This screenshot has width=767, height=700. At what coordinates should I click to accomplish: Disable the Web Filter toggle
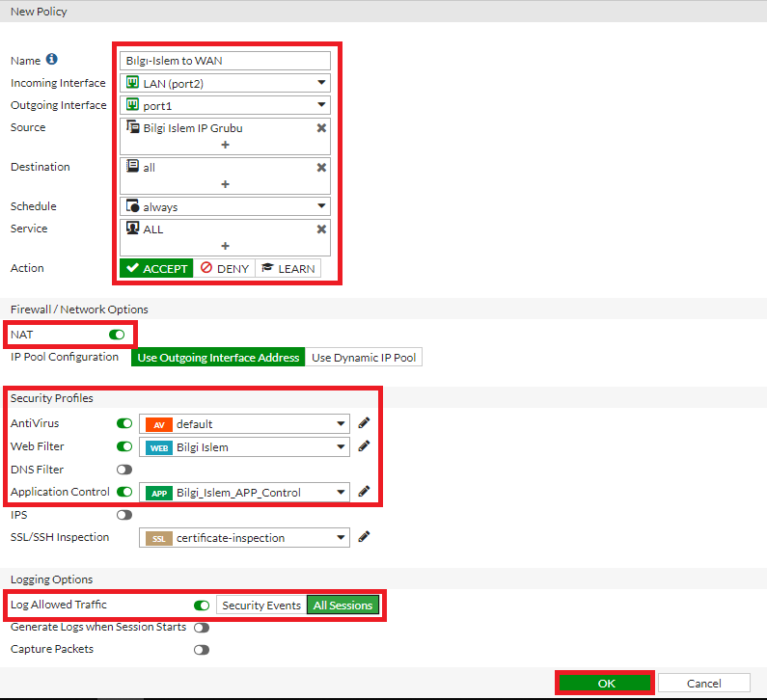[x=124, y=446]
